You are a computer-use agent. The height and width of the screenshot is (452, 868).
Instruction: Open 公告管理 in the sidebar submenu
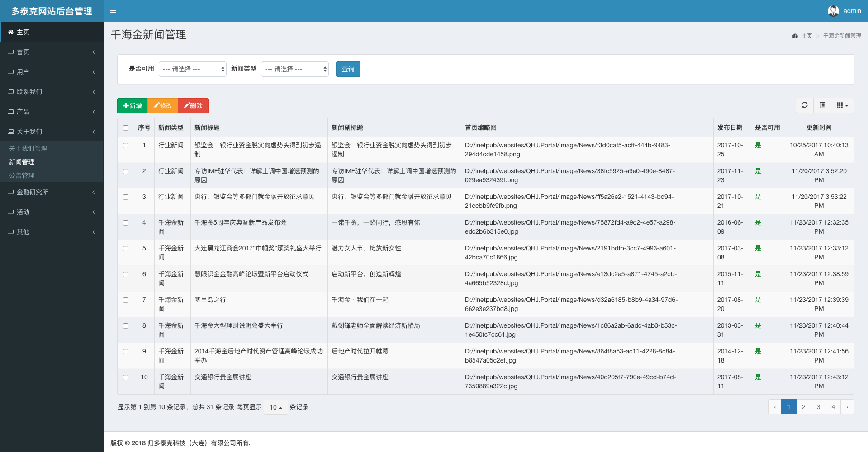pyautogui.click(x=22, y=175)
